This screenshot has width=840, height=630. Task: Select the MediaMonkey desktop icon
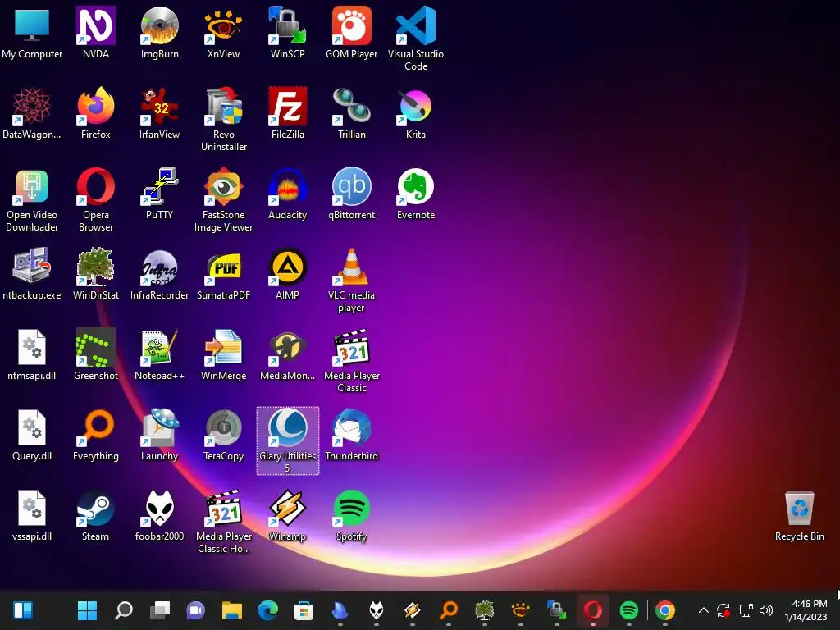(x=288, y=354)
